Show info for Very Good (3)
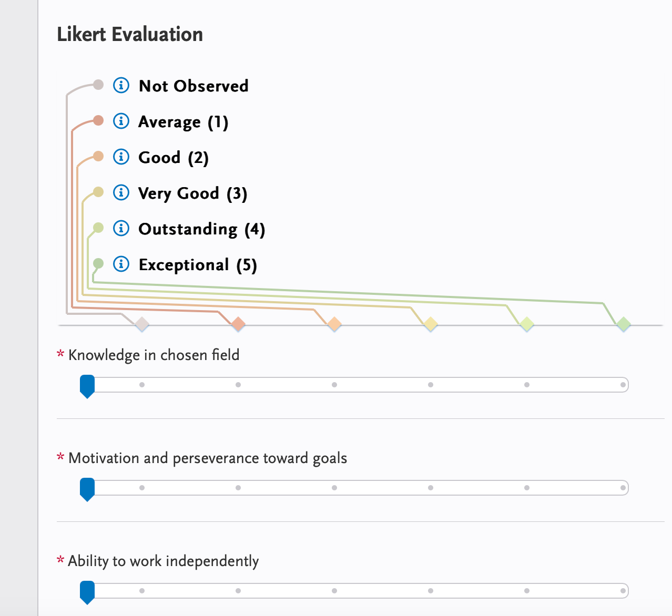Image resolution: width=672 pixels, height=616 pixels. pyautogui.click(x=121, y=192)
